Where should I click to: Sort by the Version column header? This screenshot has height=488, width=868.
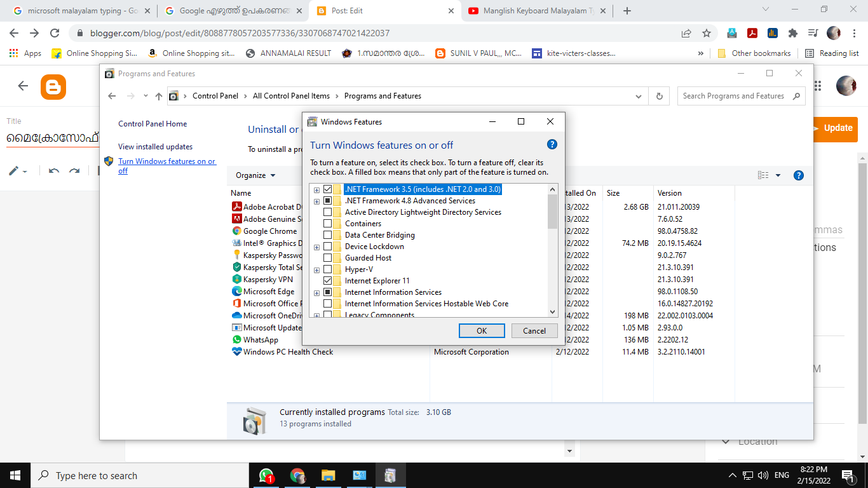click(670, 193)
